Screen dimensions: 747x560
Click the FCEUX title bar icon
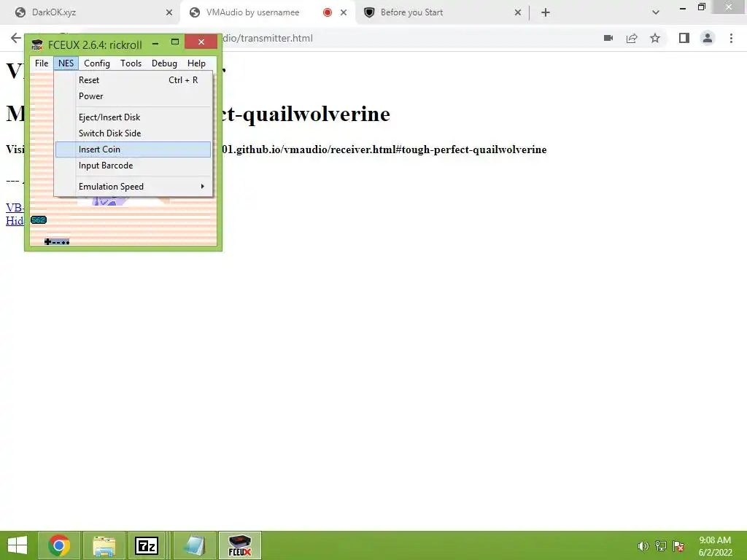36,44
